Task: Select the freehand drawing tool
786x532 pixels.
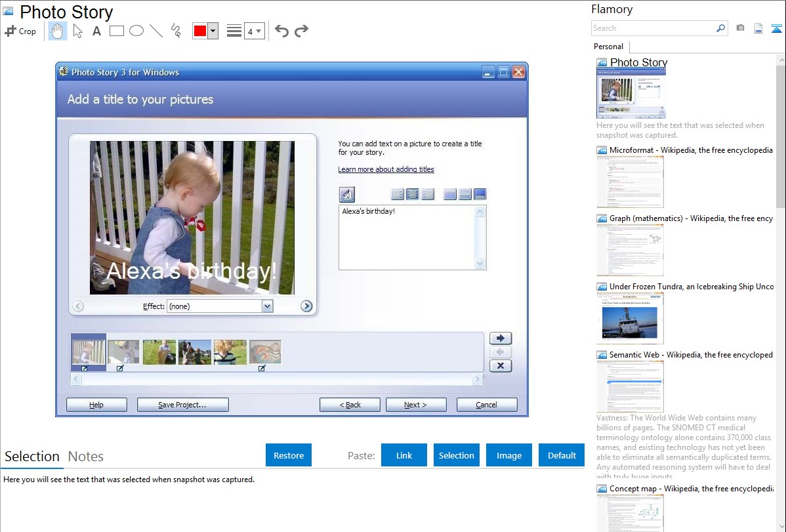Action: (176, 31)
